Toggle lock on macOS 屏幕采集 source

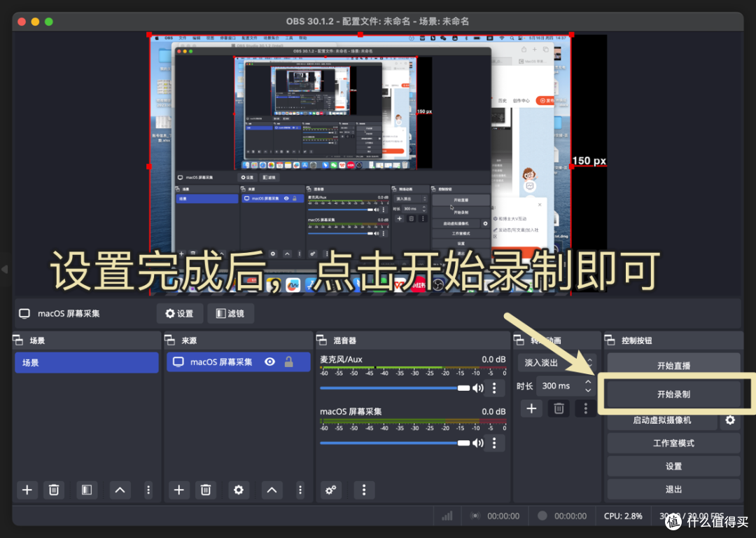(289, 362)
